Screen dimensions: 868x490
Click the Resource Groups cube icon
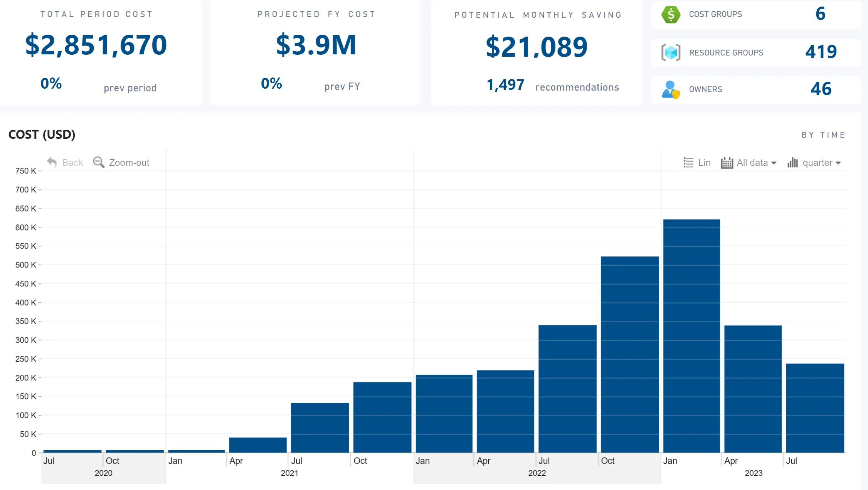671,52
